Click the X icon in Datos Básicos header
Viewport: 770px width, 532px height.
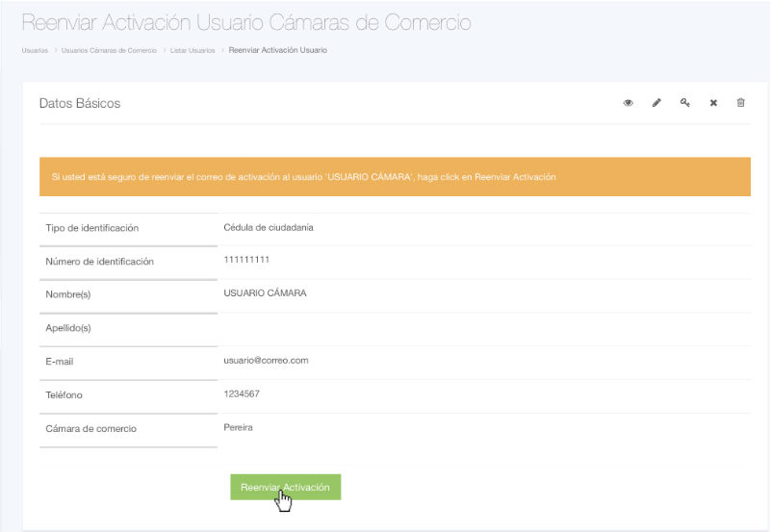(713, 103)
